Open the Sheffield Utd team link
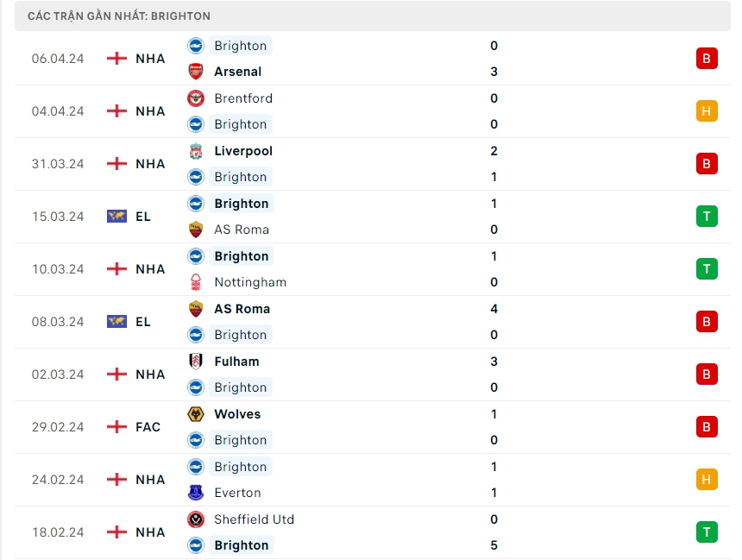This screenshot has height=560, width=742. coord(254,519)
